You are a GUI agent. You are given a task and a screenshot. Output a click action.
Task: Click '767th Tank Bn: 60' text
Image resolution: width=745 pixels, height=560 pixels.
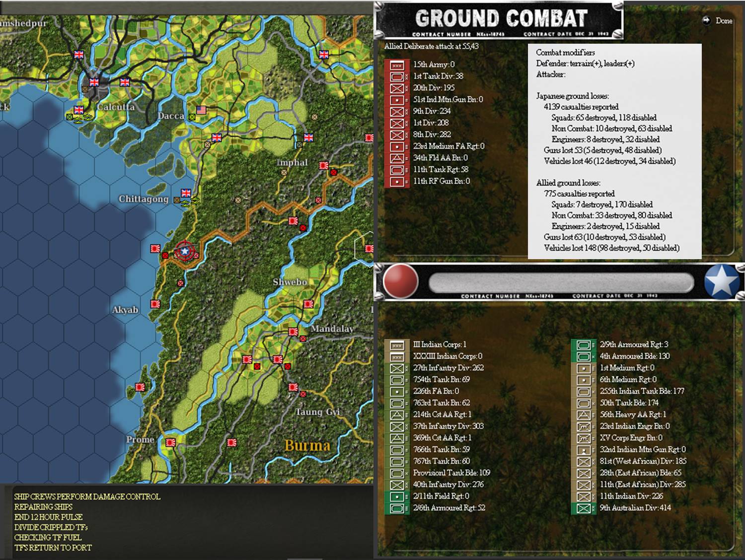pyautogui.click(x=442, y=461)
